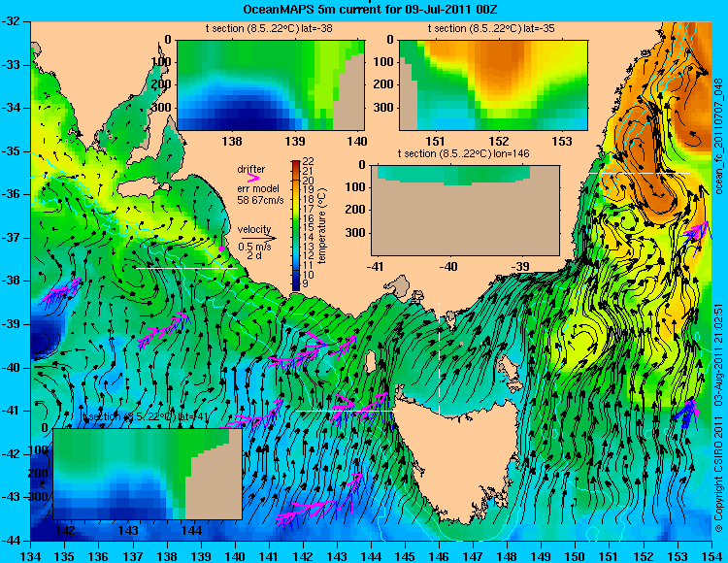728x563 pixels.
Task: Click the '2 d' scale text
Action: point(254,255)
